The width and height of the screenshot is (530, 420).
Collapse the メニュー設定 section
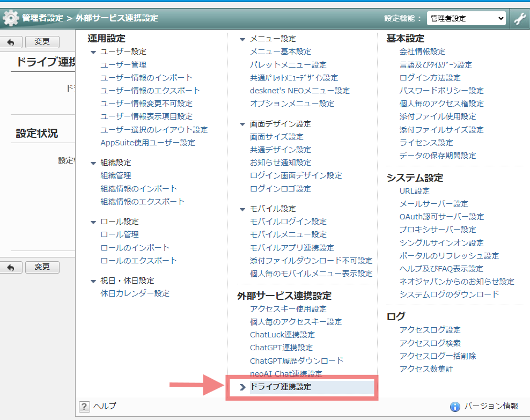(x=242, y=39)
